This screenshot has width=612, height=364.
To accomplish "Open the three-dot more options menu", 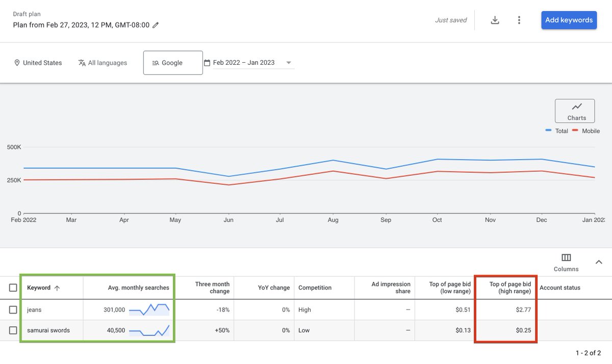I will tap(519, 20).
